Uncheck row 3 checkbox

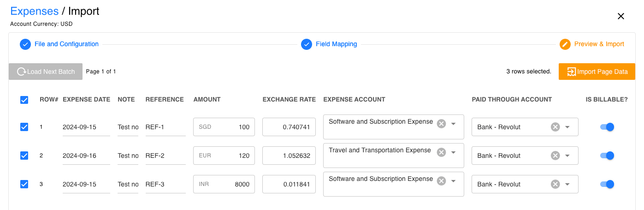(24, 184)
